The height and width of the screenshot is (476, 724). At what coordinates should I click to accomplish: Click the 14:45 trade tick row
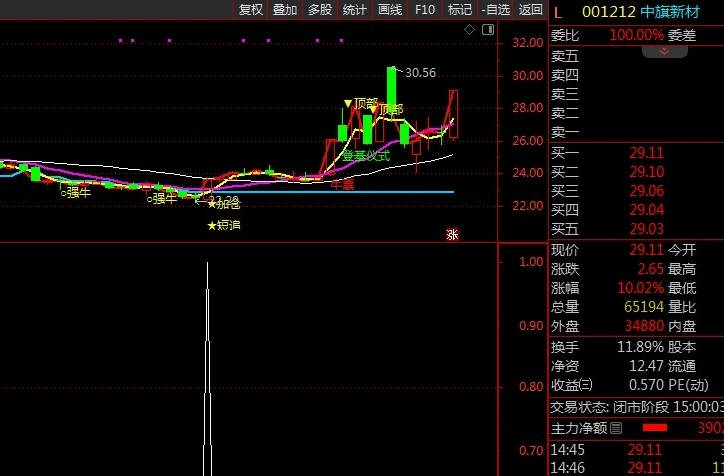[x=637, y=449]
